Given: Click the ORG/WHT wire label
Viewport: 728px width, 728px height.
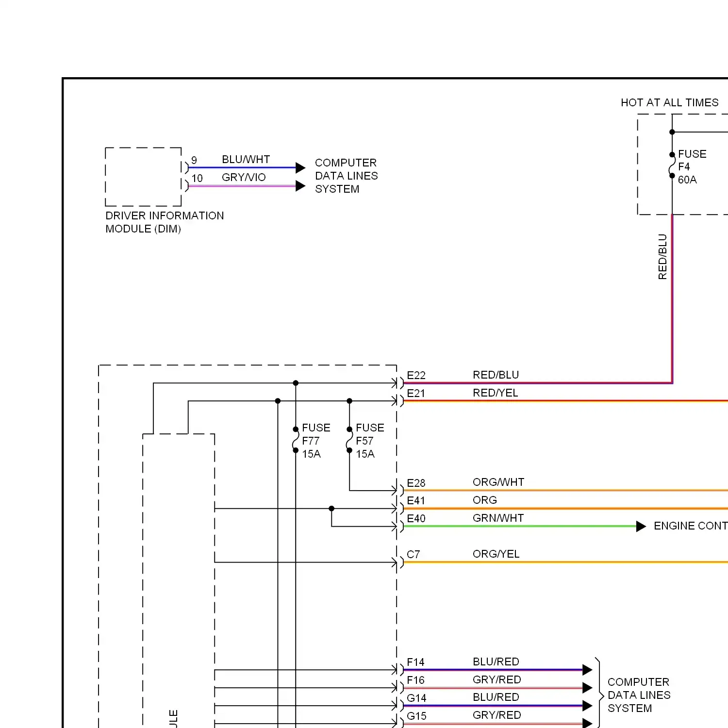Looking at the screenshot, I should [x=498, y=482].
